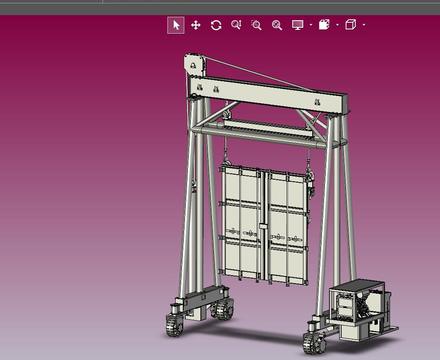Viewport: 440px width, 360px height.
Task: Select the top crossbeam of the gantry
Action: 268,93
